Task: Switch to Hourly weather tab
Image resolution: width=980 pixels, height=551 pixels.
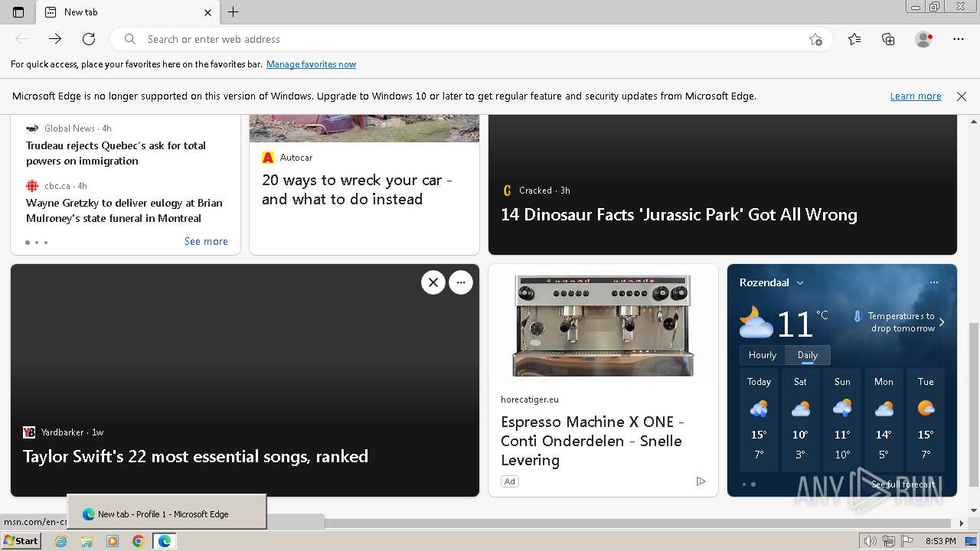Action: coord(762,355)
